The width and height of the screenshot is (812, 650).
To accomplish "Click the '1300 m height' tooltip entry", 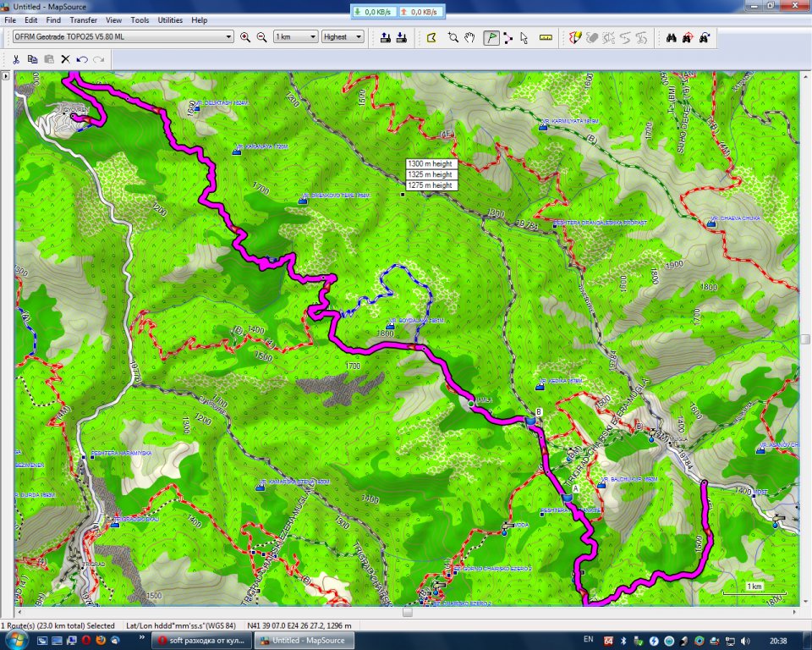I will coord(430,164).
